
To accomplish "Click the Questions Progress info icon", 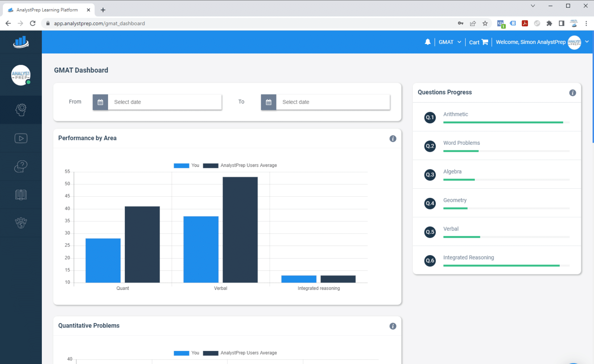I will click(572, 93).
